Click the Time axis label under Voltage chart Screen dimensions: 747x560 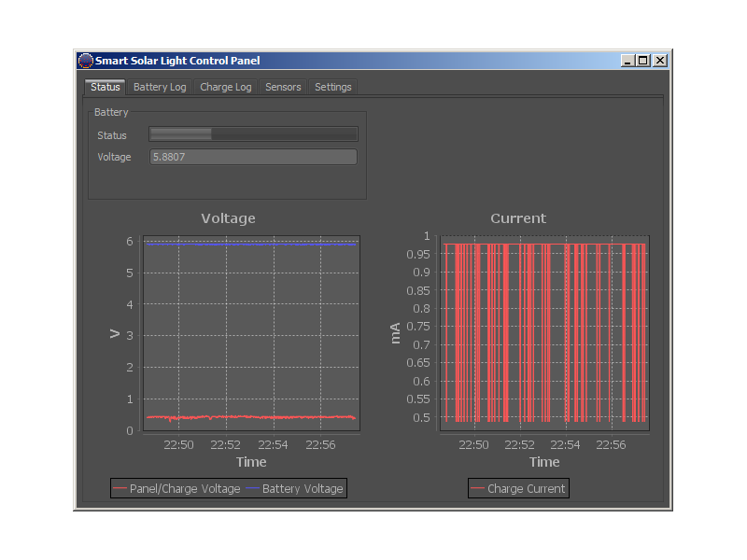point(251,462)
